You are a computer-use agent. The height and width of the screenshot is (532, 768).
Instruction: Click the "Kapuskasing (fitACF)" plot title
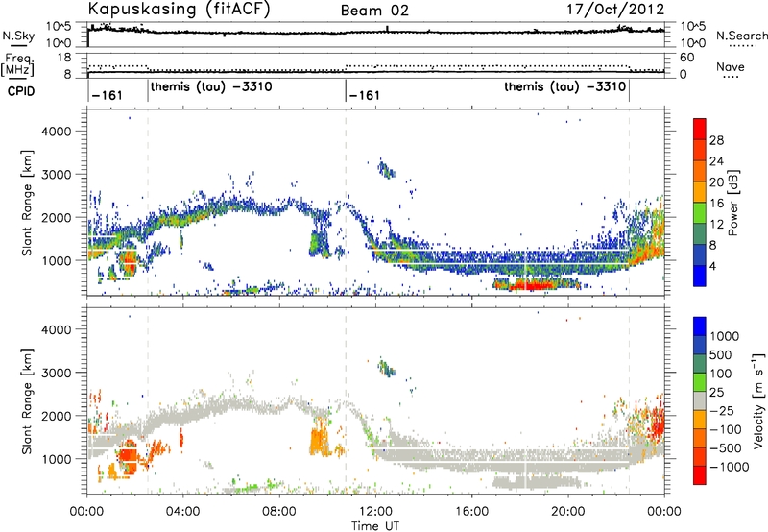pos(179,10)
